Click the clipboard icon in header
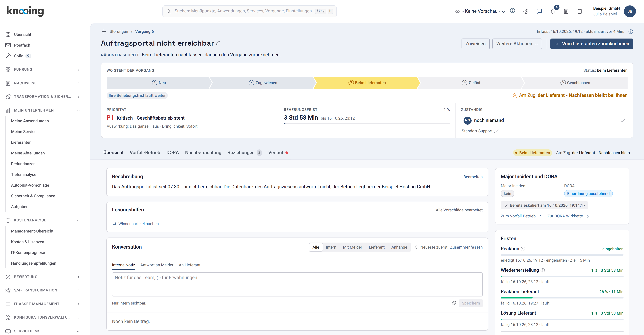The width and height of the screenshot is (644, 335). (579, 11)
